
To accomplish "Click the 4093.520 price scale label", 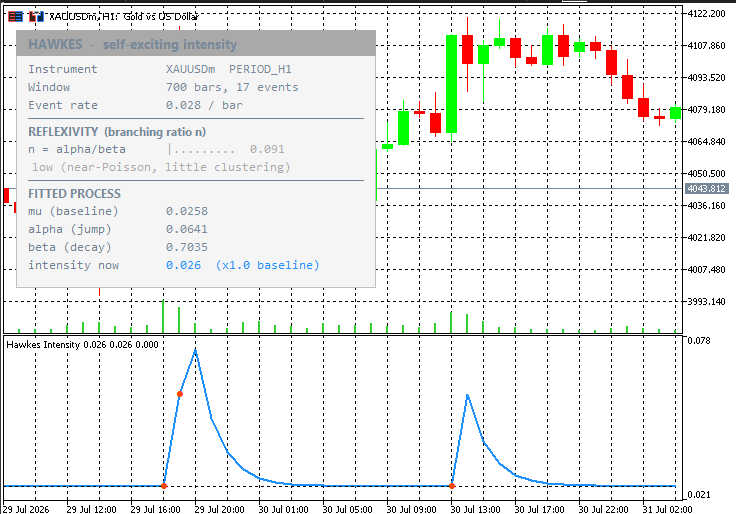I will pyautogui.click(x=706, y=77).
